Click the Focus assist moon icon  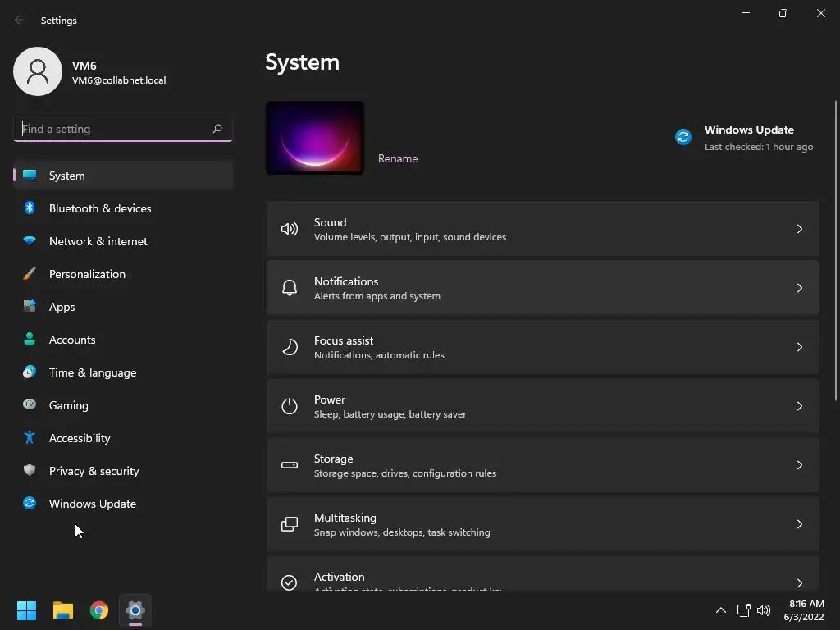(x=290, y=347)
